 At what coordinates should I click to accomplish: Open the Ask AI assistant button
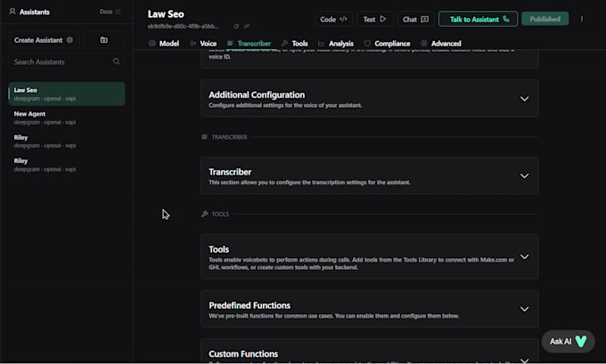coord(568,341)
